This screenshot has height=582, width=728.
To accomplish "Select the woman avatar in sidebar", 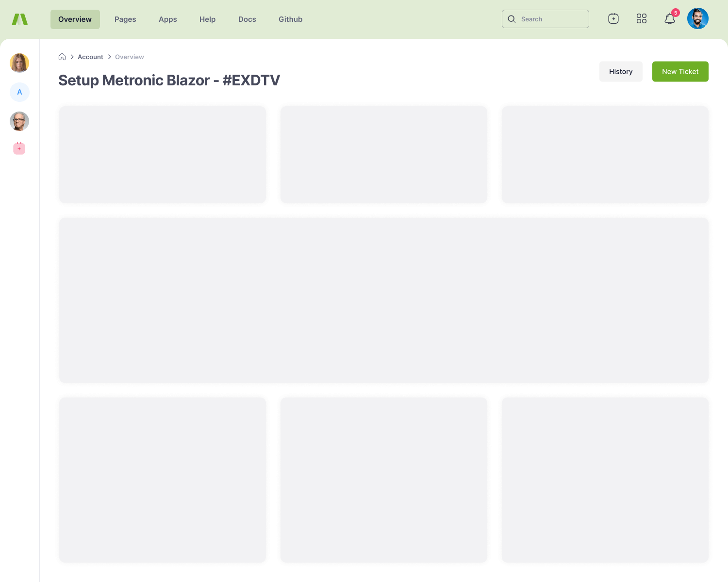I will [19, 63].
